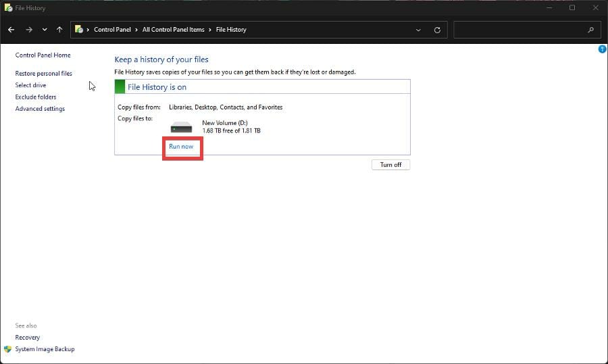
Task: Expand chevron after Control Panel breadcrumb
Action: (136, 30)
